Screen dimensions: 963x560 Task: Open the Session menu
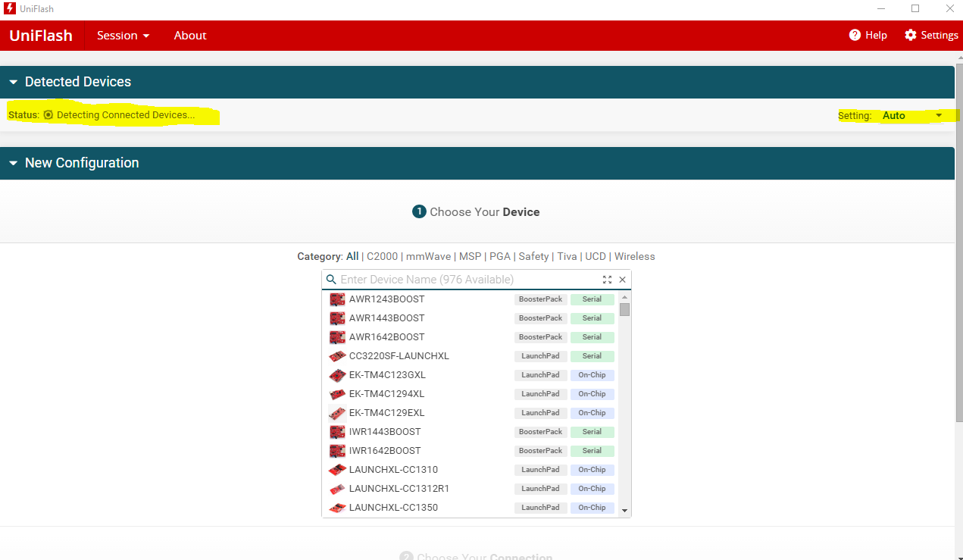[x=123, y=36]
